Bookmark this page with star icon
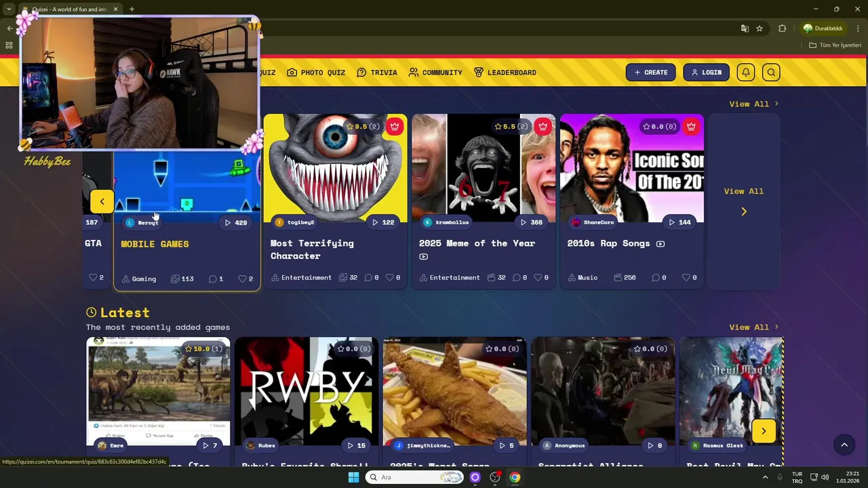Viewport: 868px width, 488px height. pyautogui.click(x=759, y=28)
